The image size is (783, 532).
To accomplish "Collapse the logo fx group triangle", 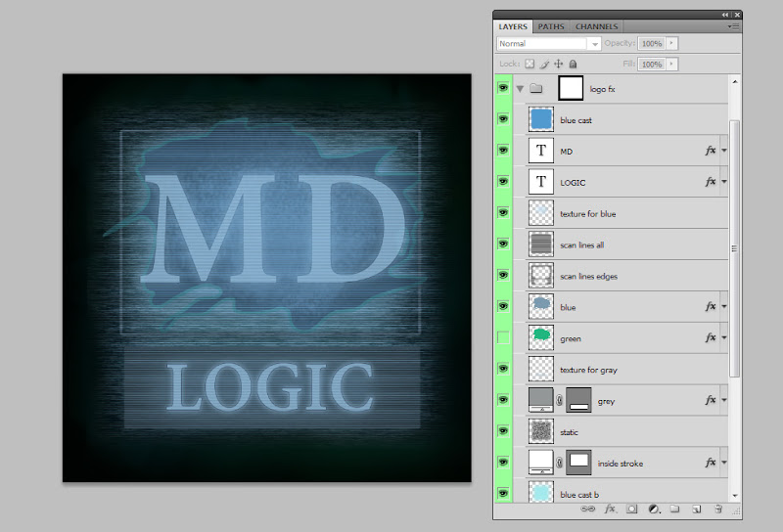I will pos(520,89).
